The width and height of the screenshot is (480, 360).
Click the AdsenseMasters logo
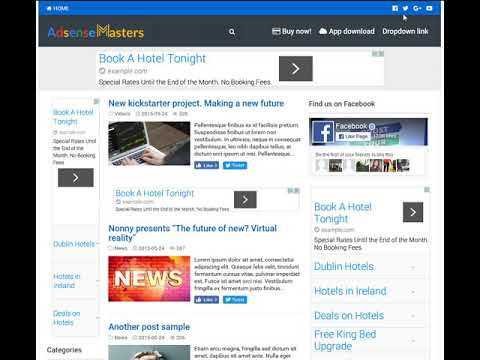[x=96, y=32]
